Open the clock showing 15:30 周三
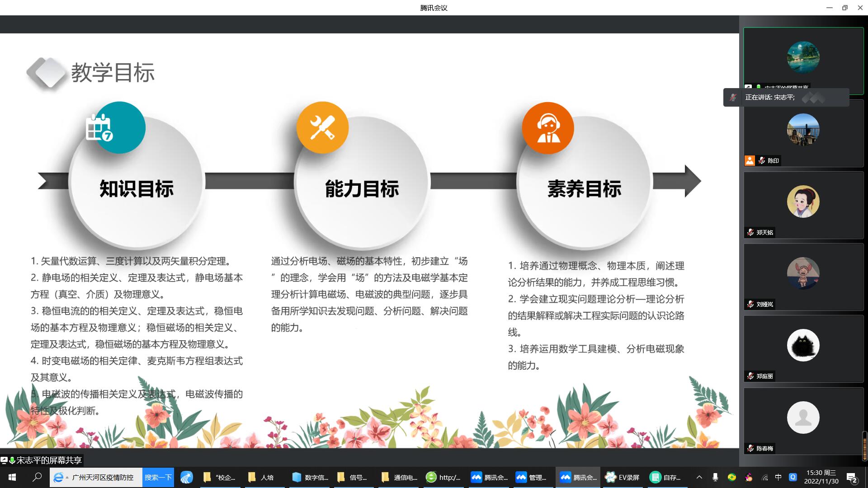The image size is (868, 488). [x=821, y=477]
